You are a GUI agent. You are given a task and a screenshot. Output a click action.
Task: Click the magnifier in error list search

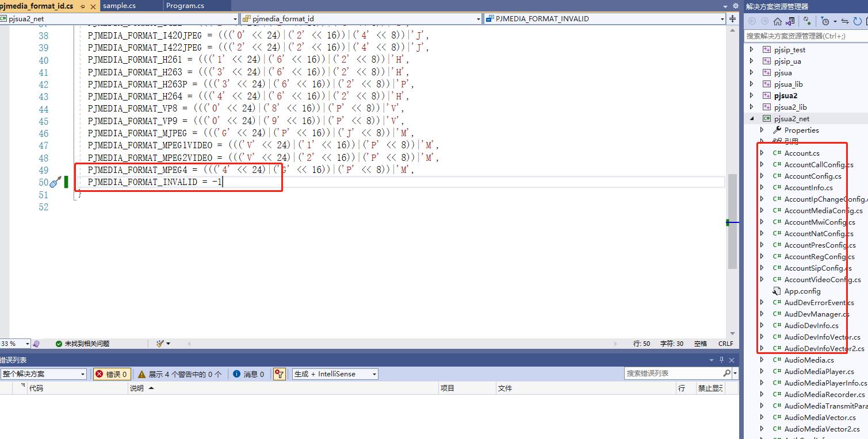(726, 373)
